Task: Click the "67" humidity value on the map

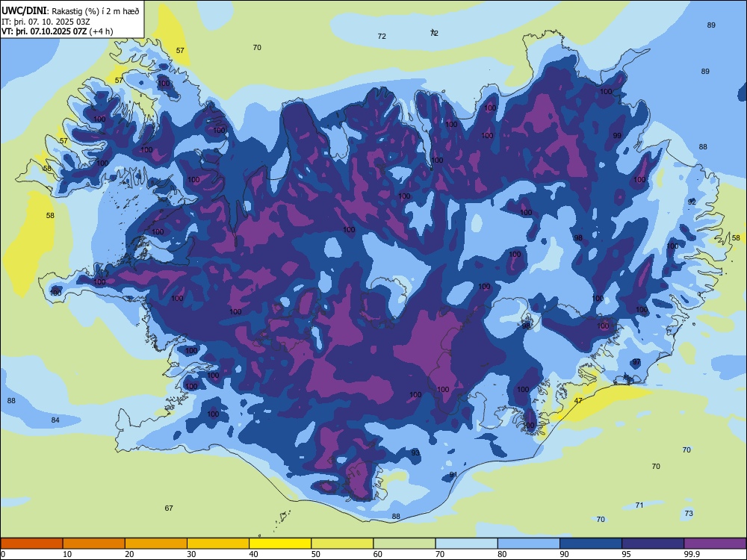Action: (x=169, y=508)
